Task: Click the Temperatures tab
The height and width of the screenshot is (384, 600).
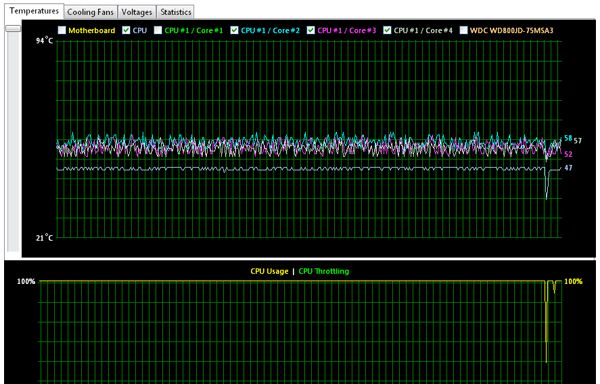Action: (x=34, y=11)
